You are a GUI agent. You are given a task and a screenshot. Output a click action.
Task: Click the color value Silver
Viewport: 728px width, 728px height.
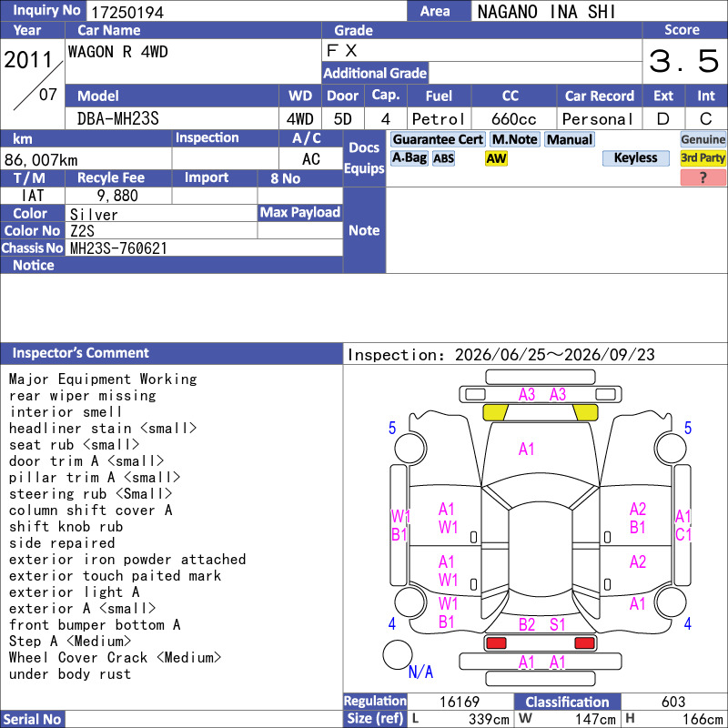point(94,215)
